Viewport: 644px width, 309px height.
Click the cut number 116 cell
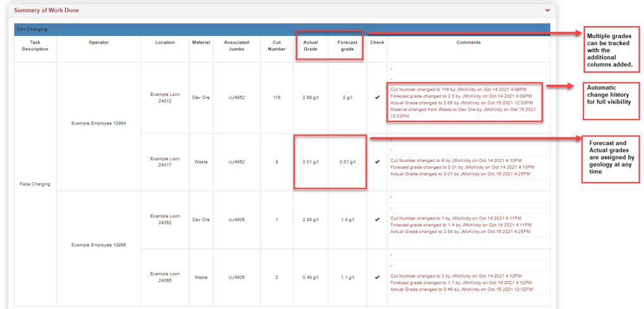(276, 98)
